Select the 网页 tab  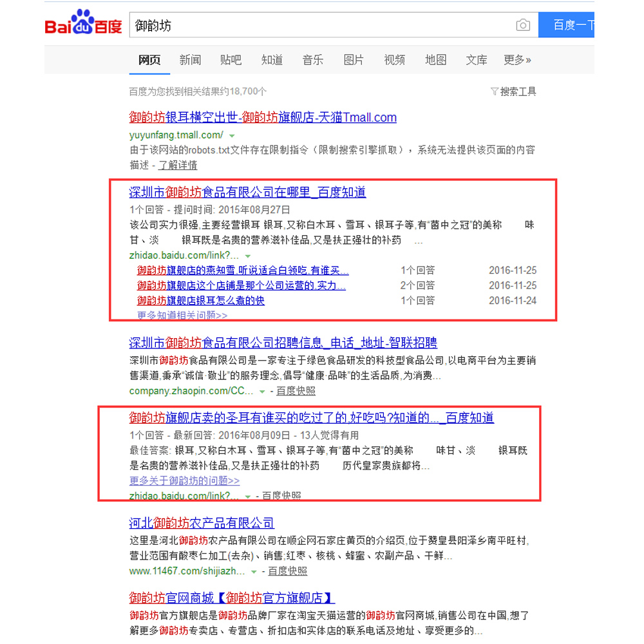149,60
